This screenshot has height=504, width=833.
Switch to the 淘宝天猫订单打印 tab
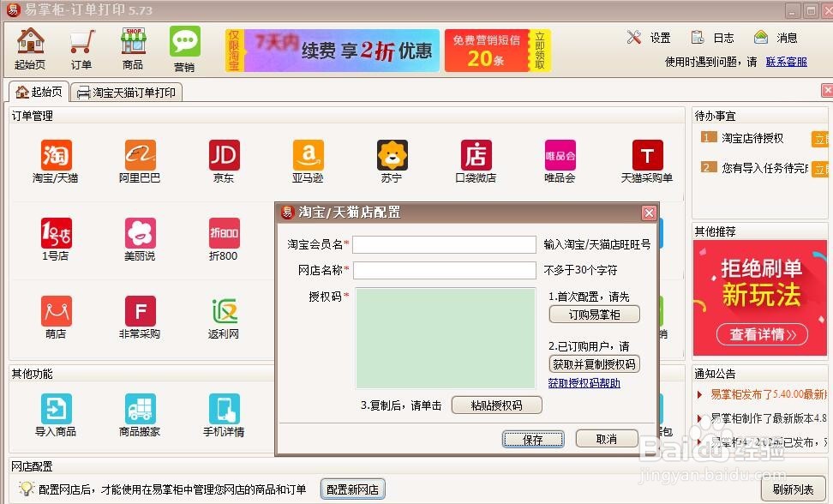pos(127,93)
